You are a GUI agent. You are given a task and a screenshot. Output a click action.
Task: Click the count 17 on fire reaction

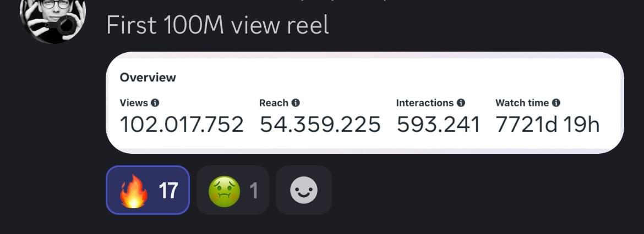click(x=168, y=191)
